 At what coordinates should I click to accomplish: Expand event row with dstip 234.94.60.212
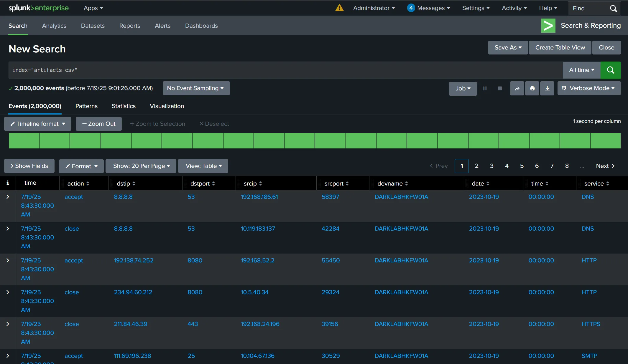point(8,292)
